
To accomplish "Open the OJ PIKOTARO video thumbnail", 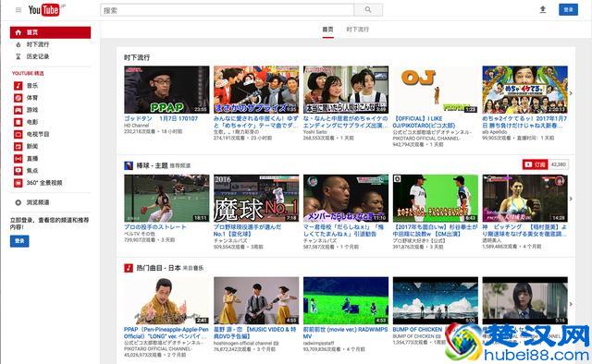I will click(436, 90).
